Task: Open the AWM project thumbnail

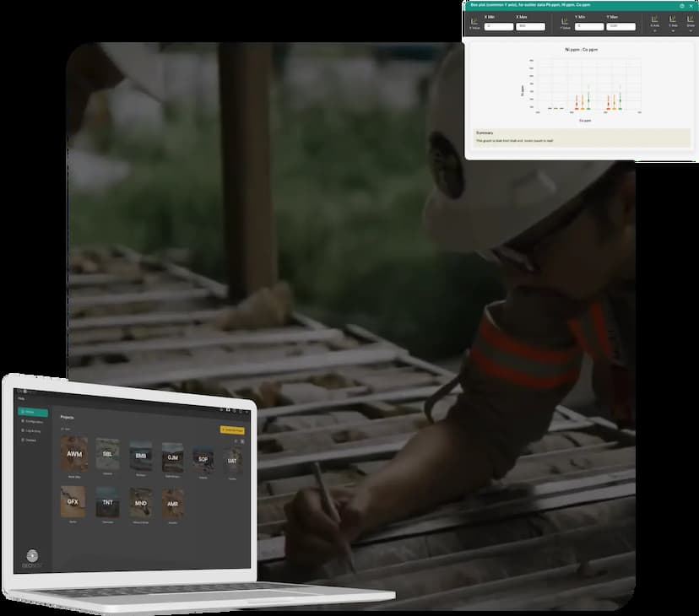Action: (x=74, y=454)
